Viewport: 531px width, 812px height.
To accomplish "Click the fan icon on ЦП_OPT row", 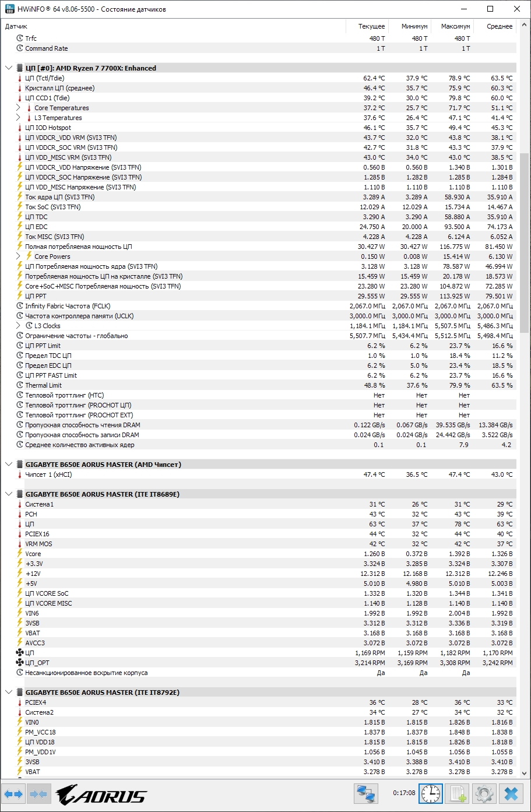I will coord(20,663).
